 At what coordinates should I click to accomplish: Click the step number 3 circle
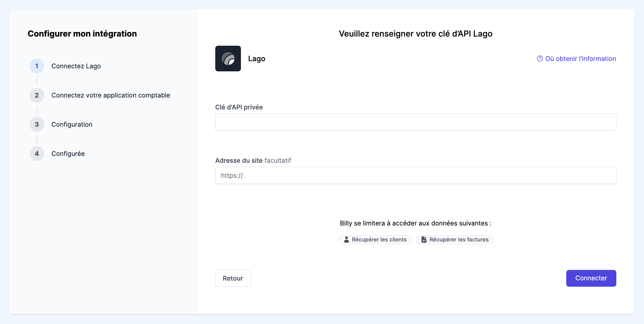pos(37,124)
